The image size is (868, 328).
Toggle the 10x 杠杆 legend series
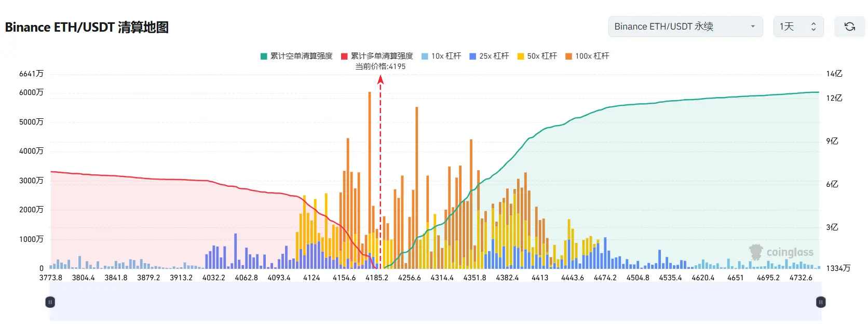click(441, 56)
